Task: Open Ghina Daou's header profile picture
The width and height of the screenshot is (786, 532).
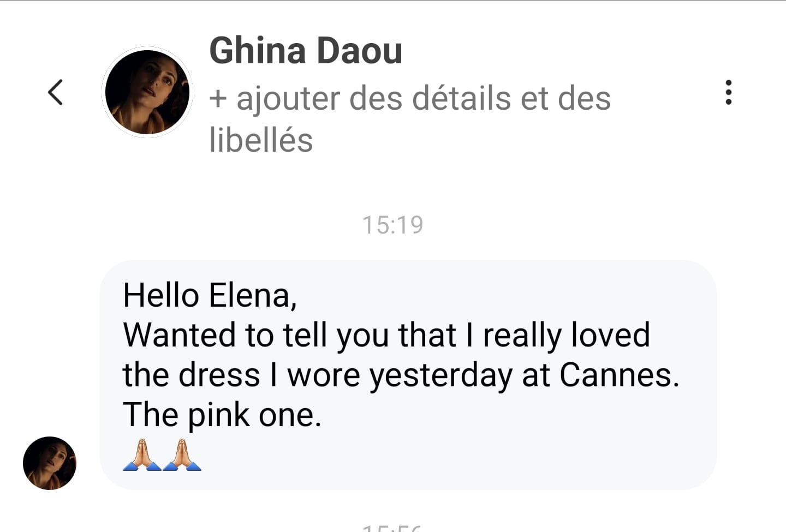Action: [147, 92]
